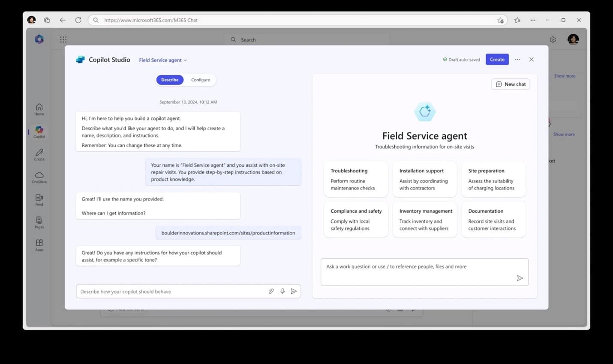Close the Copilot Studio dialog
Image resolution: width=613 pixels, height=364 pixels.
pos(532,60)
